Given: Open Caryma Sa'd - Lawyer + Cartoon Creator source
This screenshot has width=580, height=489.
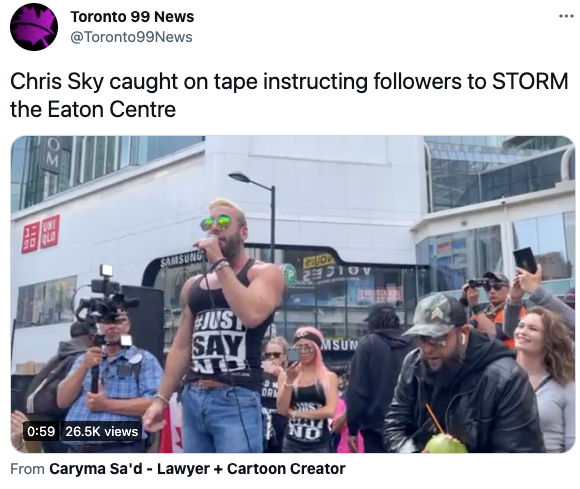Looking at the screenshot, I should click(197, 469).
